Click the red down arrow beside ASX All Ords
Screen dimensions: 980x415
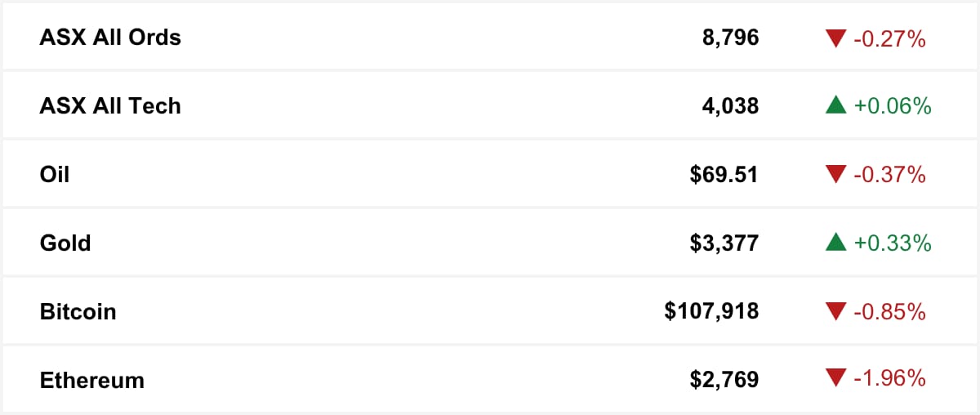pyautogui.click(x=835, y=38)
